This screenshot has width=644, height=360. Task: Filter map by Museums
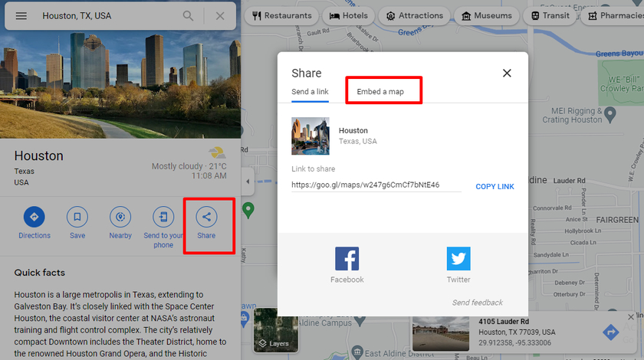pyautogui.click(x=487, y=15)
